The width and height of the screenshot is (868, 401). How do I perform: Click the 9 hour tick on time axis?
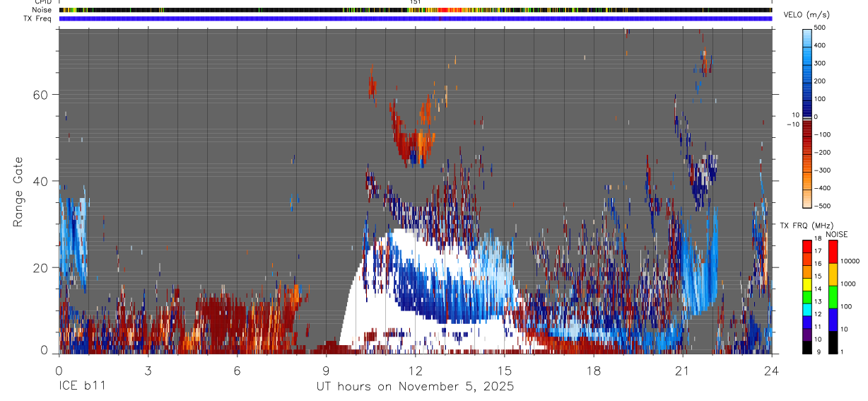coord(326,370)
